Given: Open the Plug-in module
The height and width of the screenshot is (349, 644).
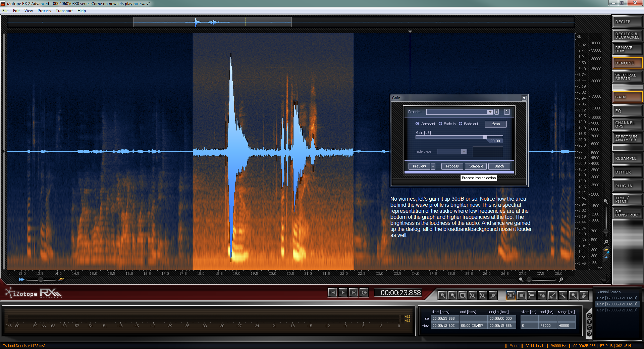Looking at the screenshot, I should [627, 186].
